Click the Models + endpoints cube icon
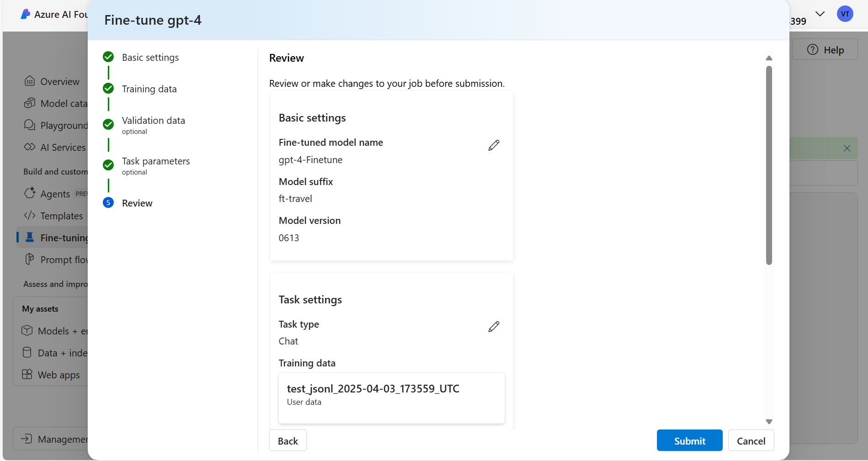Screen dimensions: 868x461 point(27,330)
